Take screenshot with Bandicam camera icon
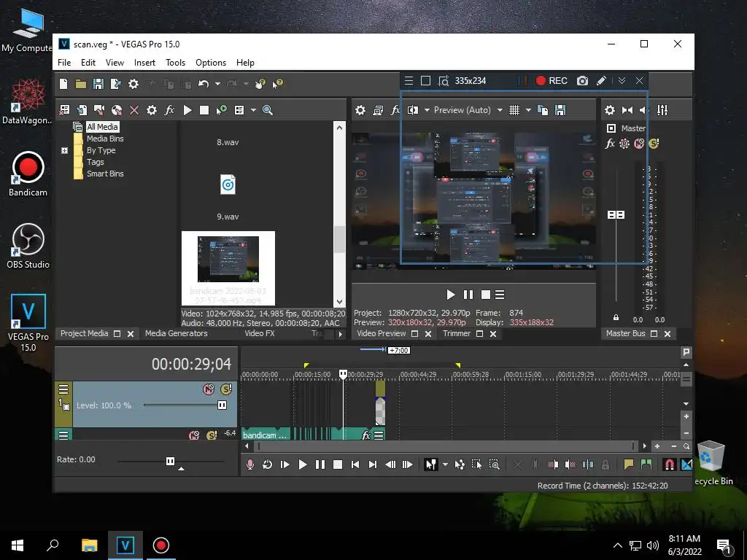 [582, 81]
